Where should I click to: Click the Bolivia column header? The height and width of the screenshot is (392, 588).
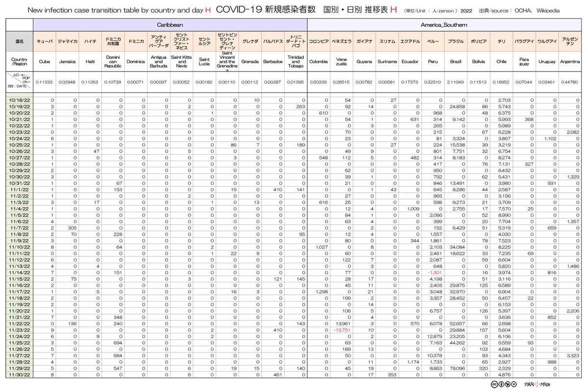click(x=478, y=62)
